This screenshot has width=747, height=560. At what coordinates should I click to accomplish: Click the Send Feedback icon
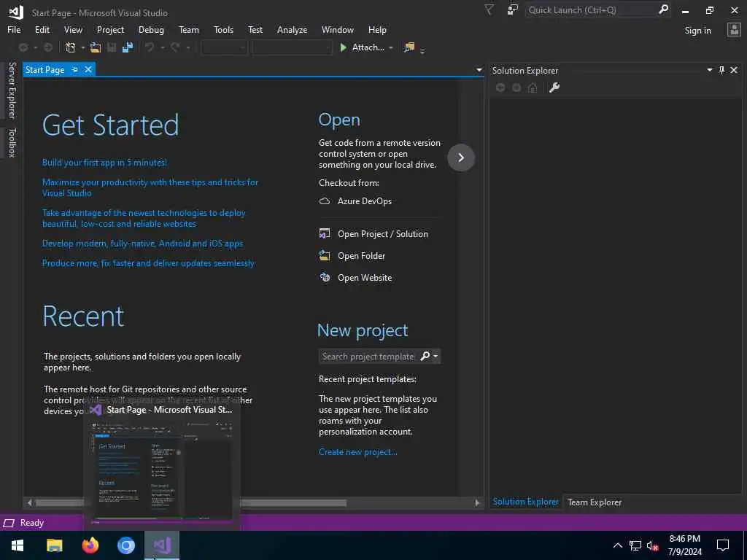click(x=513, y=10)
